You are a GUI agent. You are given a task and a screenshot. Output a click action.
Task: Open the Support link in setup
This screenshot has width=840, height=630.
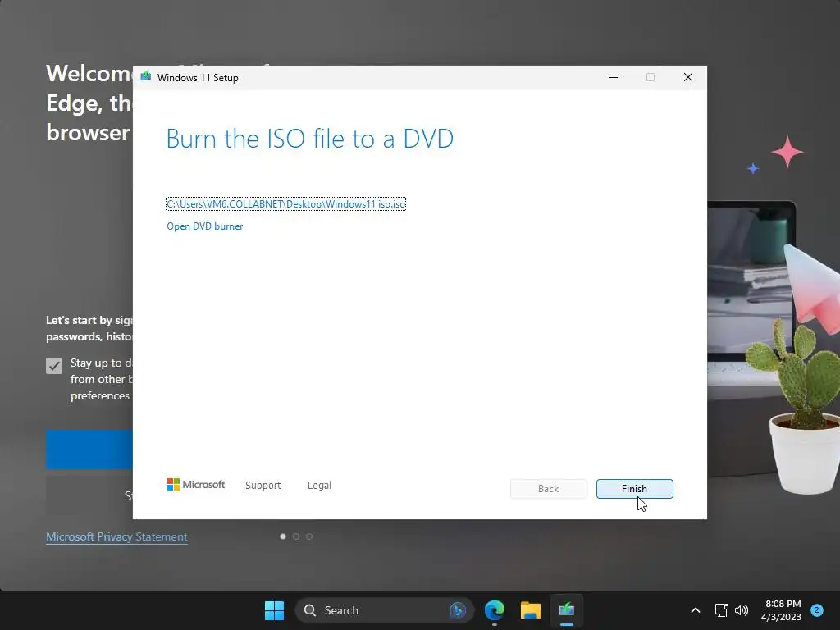click(263, 486)
